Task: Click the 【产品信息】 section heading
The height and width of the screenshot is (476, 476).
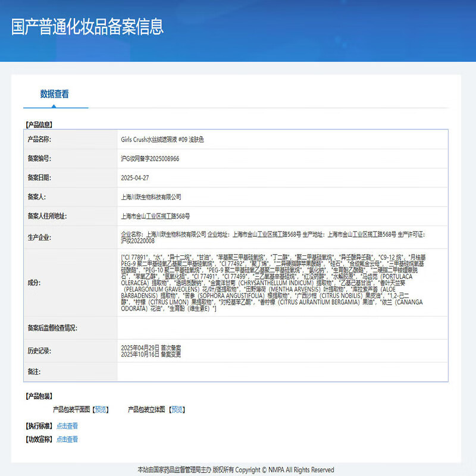Action: coord(39,125)
